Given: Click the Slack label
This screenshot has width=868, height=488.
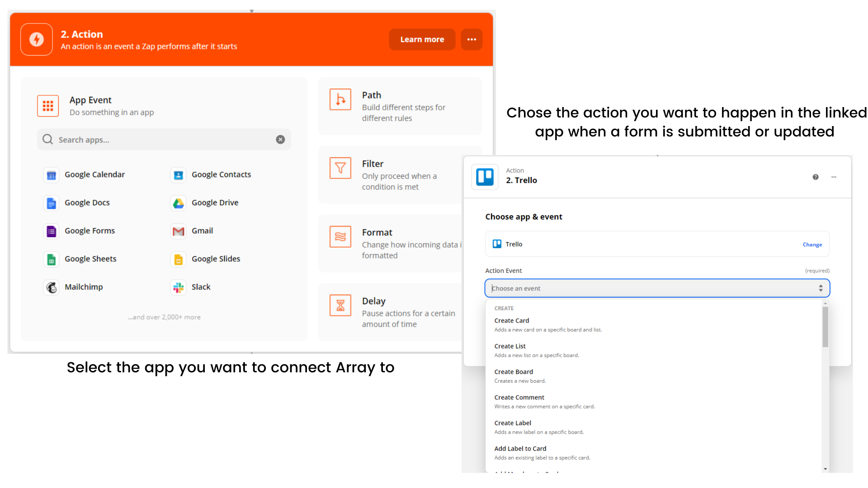Looking at the screenshot, I should coord(201,287).
